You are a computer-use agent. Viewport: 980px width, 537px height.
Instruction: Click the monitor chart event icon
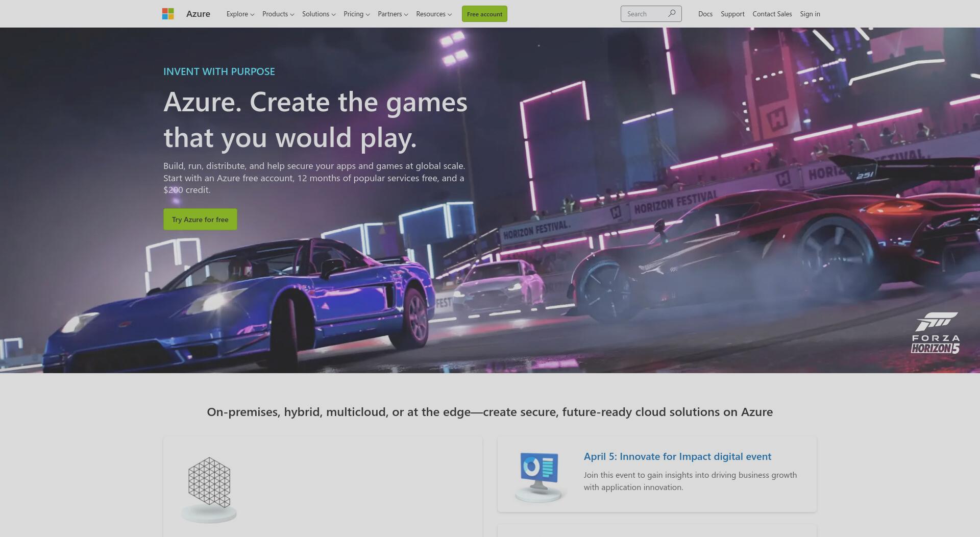[540, 477]
